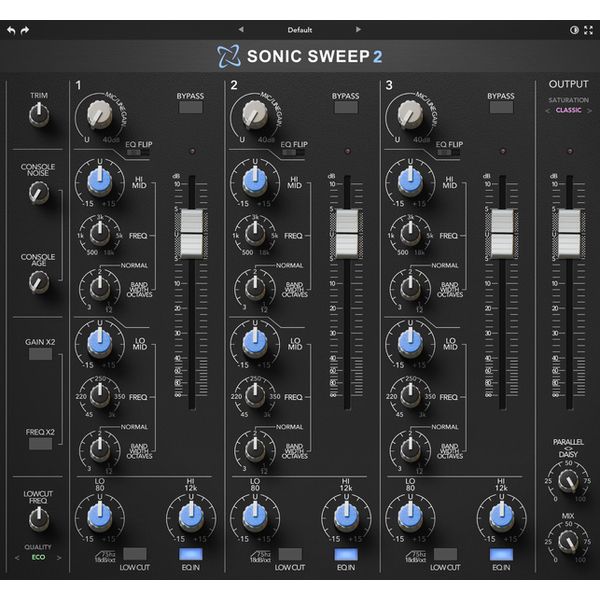Step quality setting to next option
The image size is (600, 600).
(58, 557)
